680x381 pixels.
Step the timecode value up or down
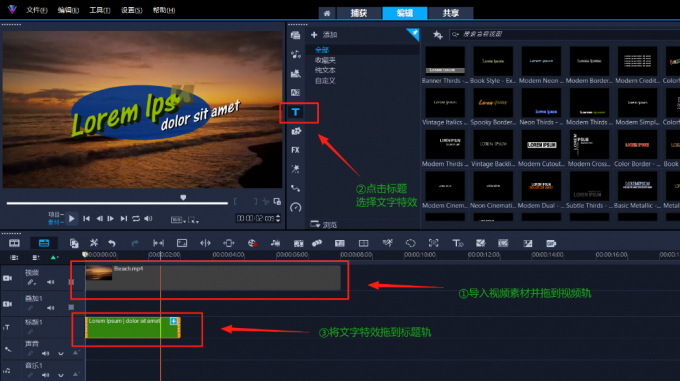click(x=278, y=218)
